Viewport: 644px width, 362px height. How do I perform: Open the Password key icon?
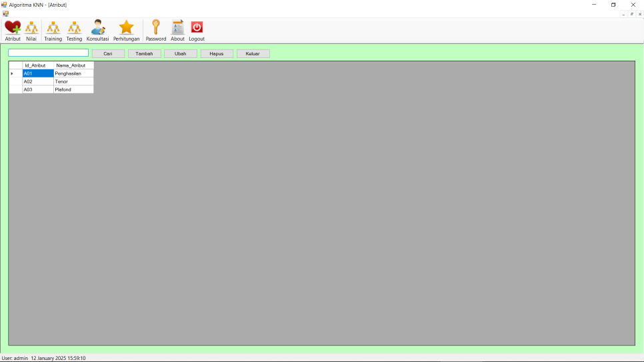point(155,30)
